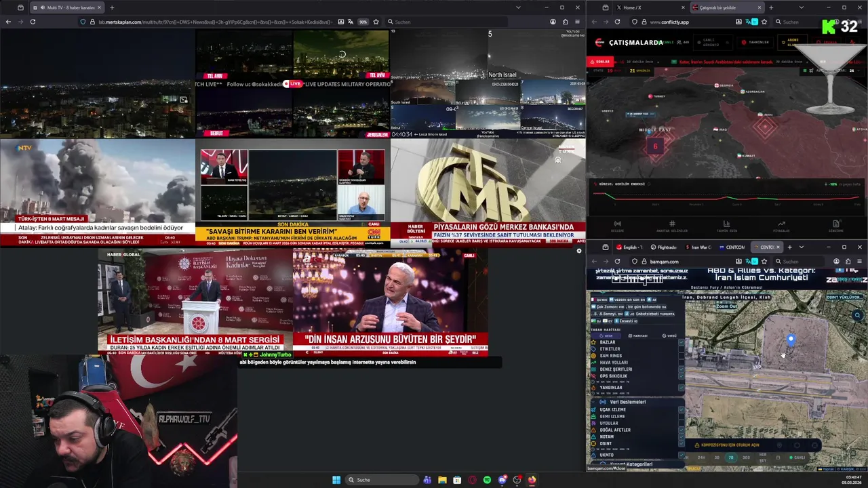This screenshot has height=488, width=868.
Task: Bookmark bamqam.com page with star icon
Action: (765, 261)
